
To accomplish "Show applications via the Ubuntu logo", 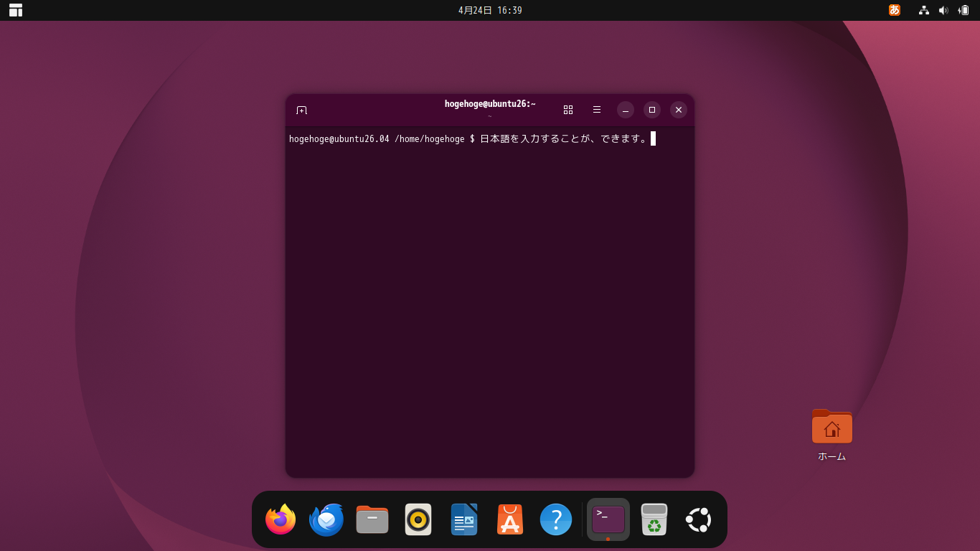I will 699,519.
